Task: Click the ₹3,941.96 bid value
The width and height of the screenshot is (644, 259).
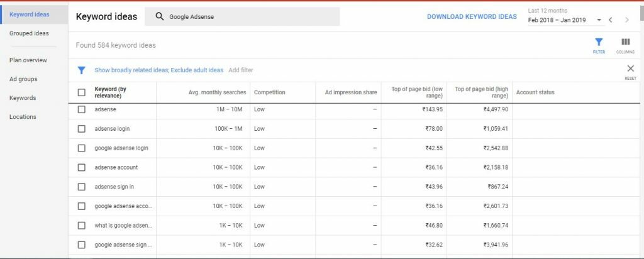Action: (x=496, y=245)
